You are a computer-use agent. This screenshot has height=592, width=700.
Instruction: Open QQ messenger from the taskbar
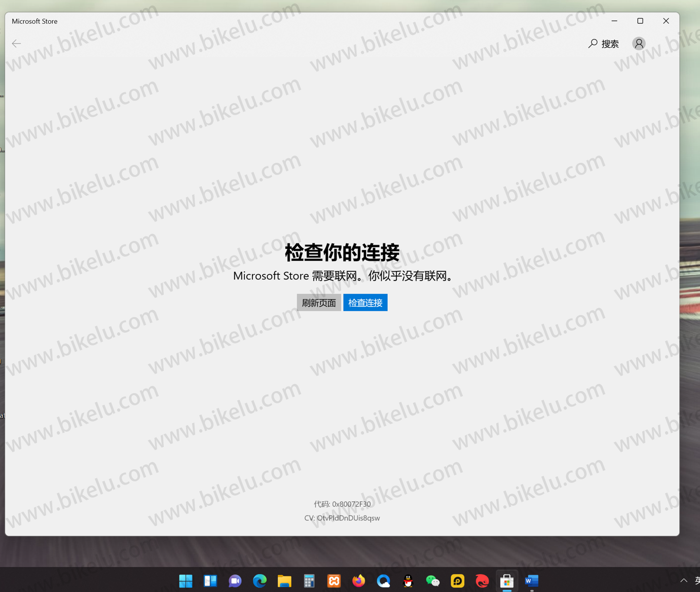(x=408, y=581)
